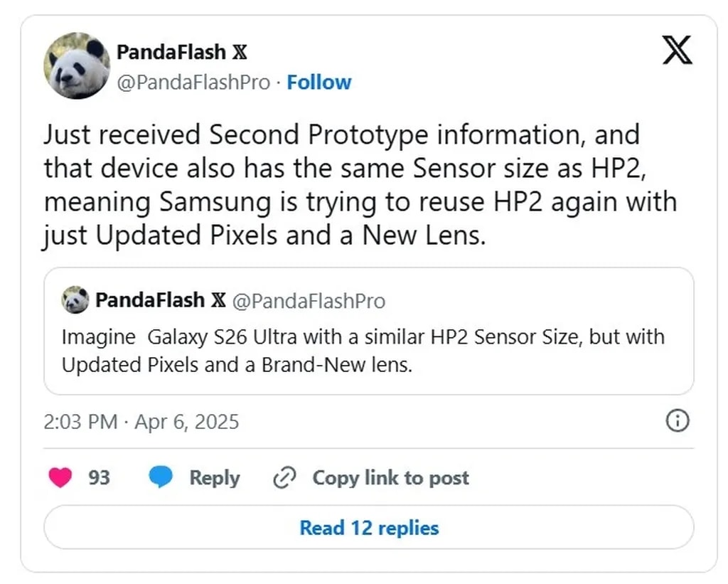This screenshot has height=584, width=728.
Task: Click small panda avatar in quoted post
Action: 75,300
